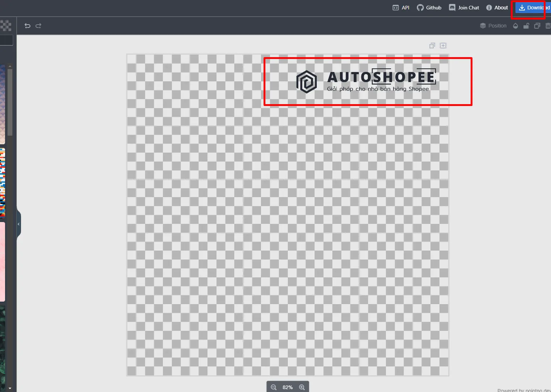Zoom out with the minus magnifier
This screenshot has width=551, height=392.
click(274, 387)
